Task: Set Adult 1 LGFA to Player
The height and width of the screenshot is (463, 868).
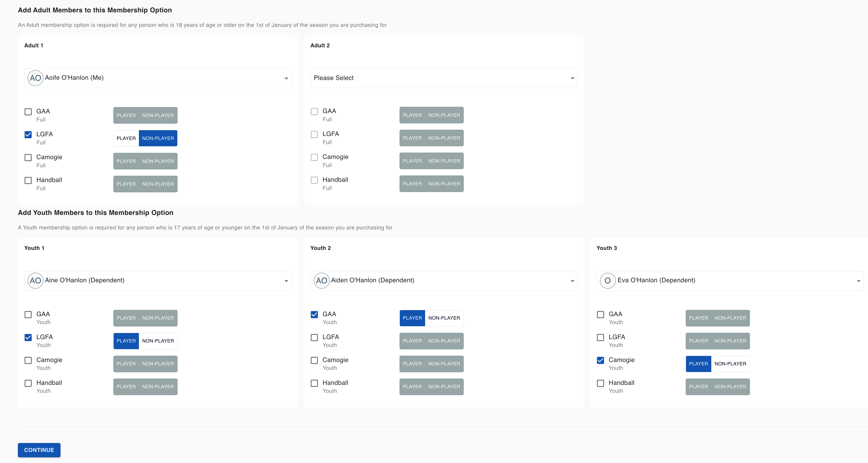Action: 126,138
